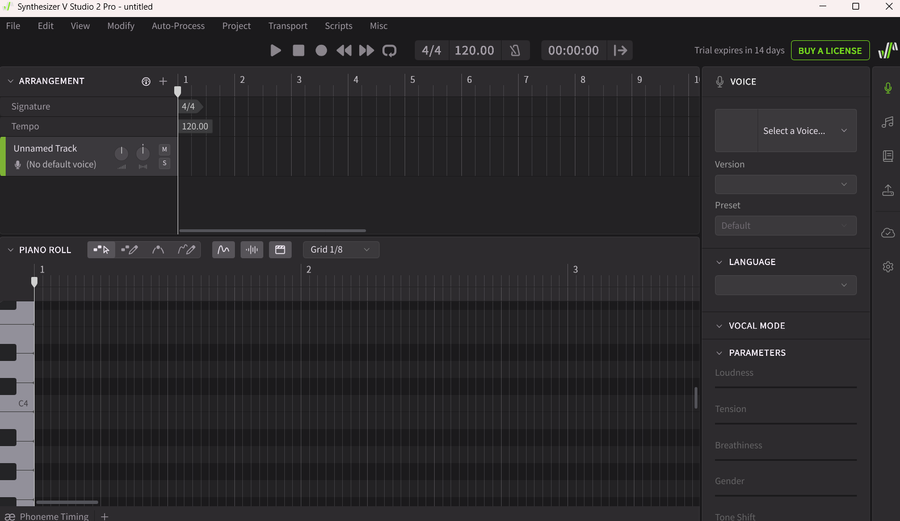Click the 120.00 tempo marker in arrangement

pyautogui.click(x=195, y=126)
